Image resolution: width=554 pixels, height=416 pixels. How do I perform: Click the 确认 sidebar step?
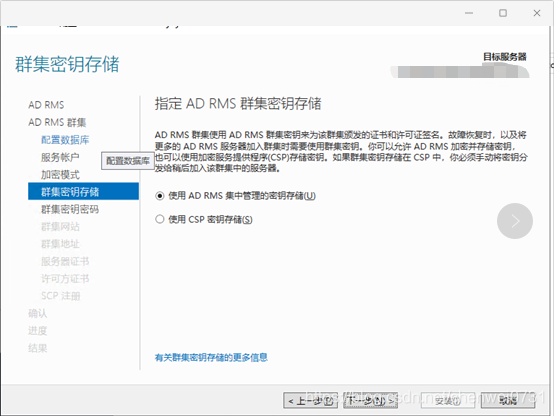37,314
